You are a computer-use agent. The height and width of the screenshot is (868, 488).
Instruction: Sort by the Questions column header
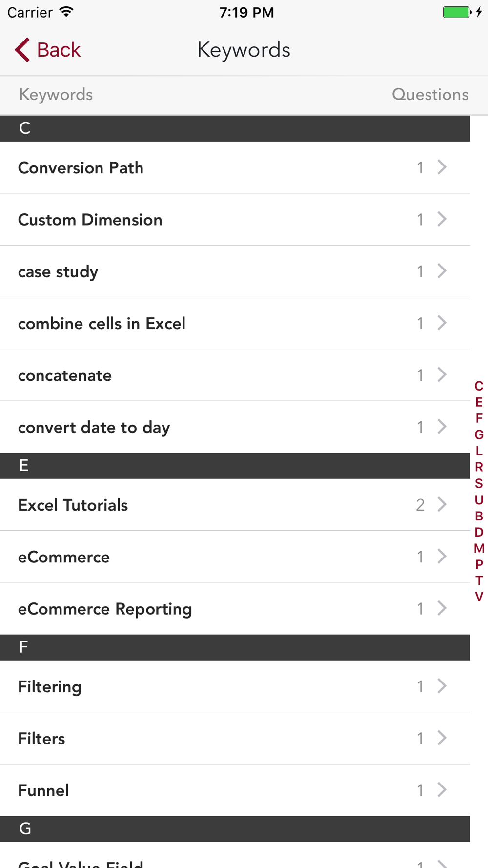(x=430, y=94)
